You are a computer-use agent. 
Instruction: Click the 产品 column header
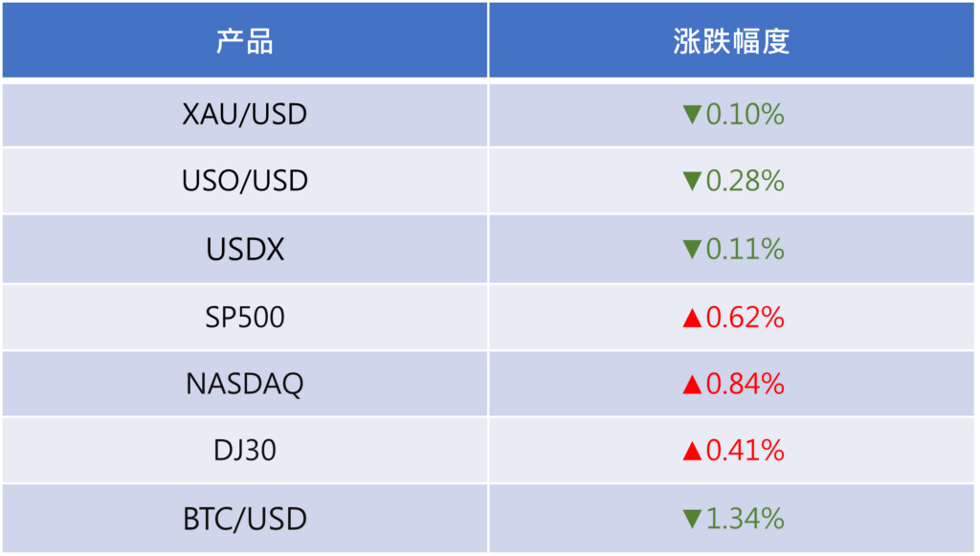click(x=245, y=42)
